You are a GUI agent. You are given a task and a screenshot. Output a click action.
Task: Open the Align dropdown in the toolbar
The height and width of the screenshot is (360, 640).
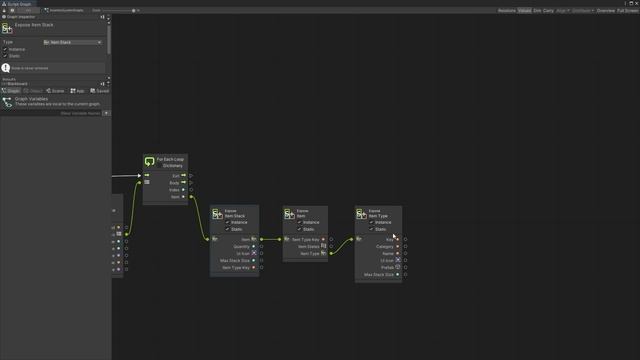tap(562, 11)
